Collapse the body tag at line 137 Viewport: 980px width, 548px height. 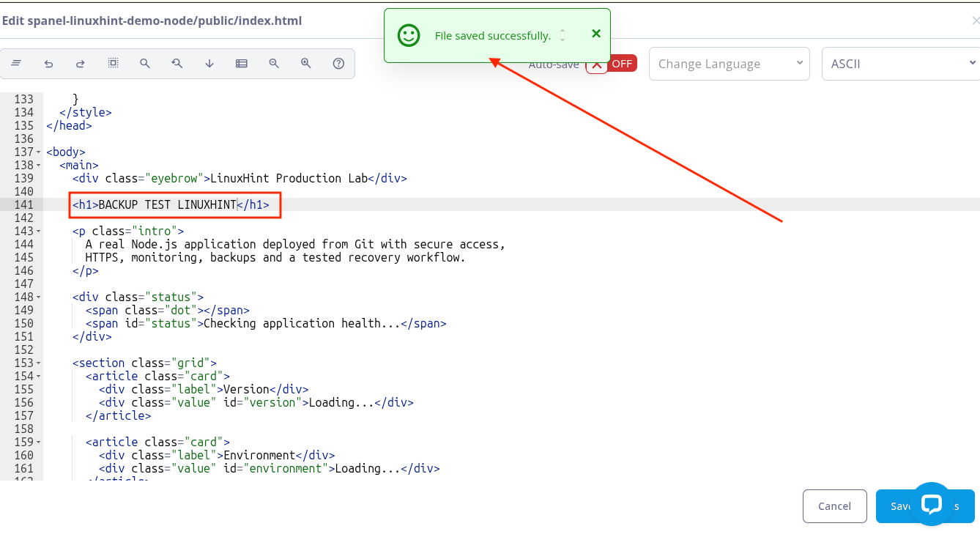[x=39, y=152]
